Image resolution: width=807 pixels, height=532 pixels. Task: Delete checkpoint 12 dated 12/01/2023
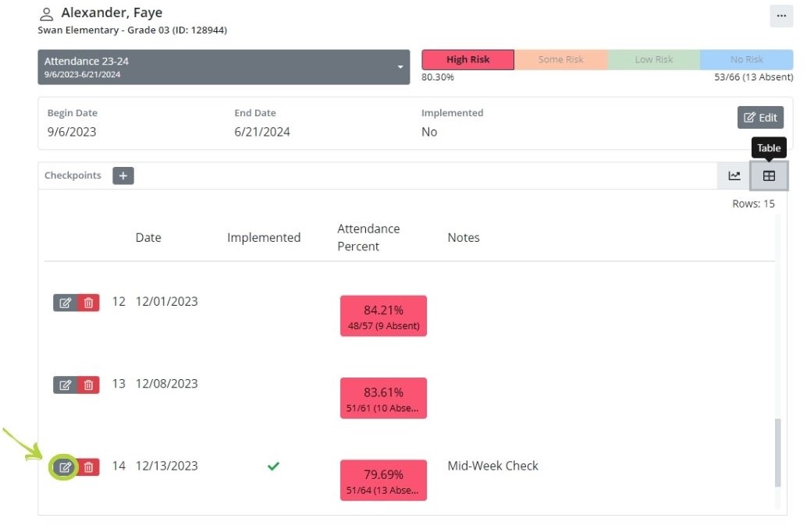coord(89,303)
